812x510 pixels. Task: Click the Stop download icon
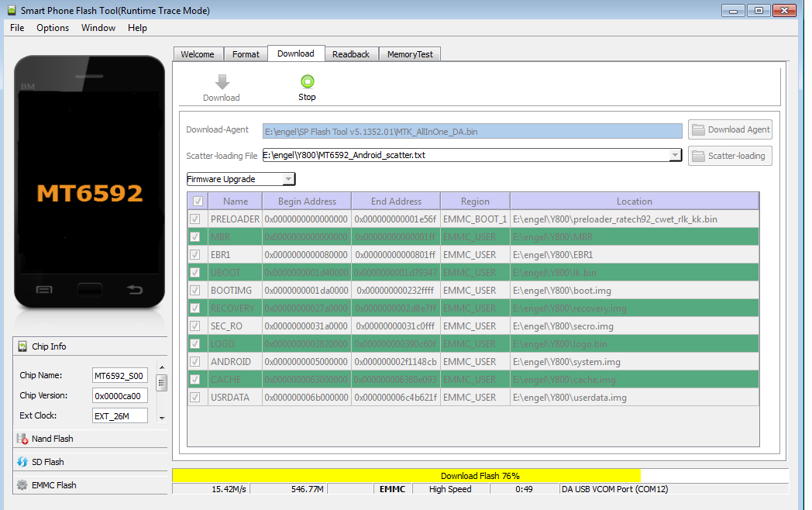307,81
